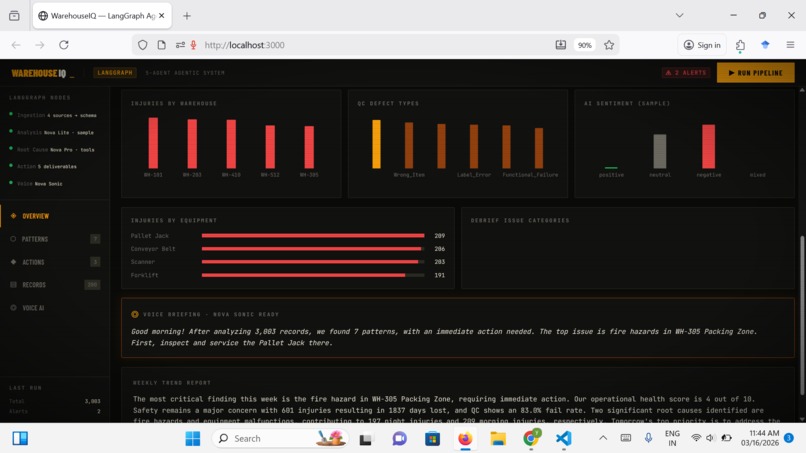
Task: Click the Pallet Jack injuries bar
Action: (x=313, y=235)
